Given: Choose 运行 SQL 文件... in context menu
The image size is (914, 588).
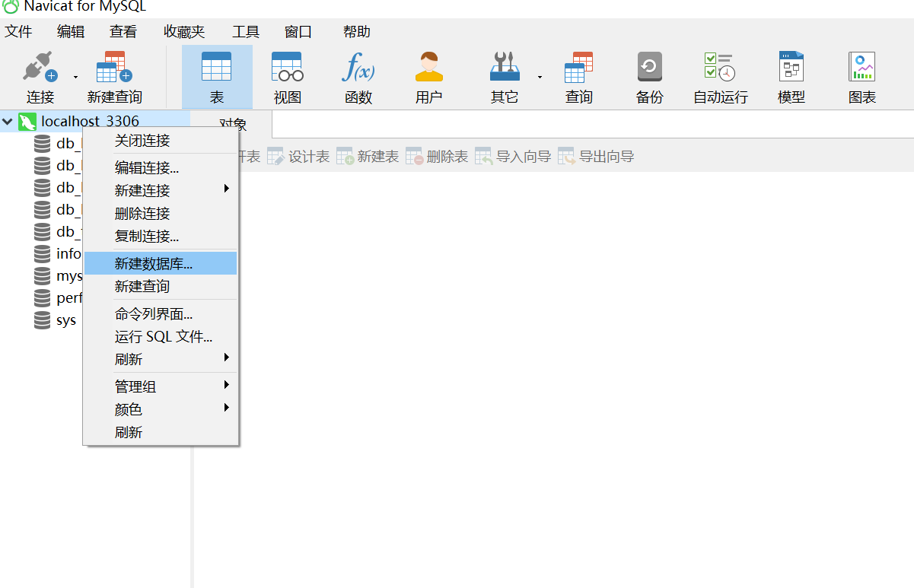Looking at the screenshot, I should 161,337.
